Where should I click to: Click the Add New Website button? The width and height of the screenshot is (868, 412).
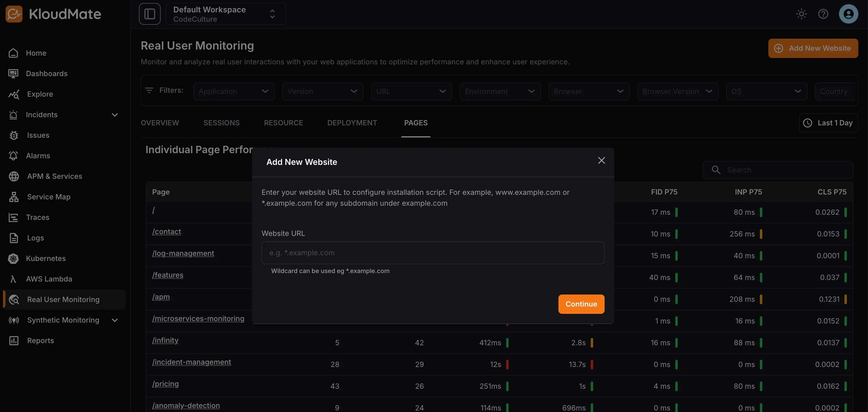point(813,48)
